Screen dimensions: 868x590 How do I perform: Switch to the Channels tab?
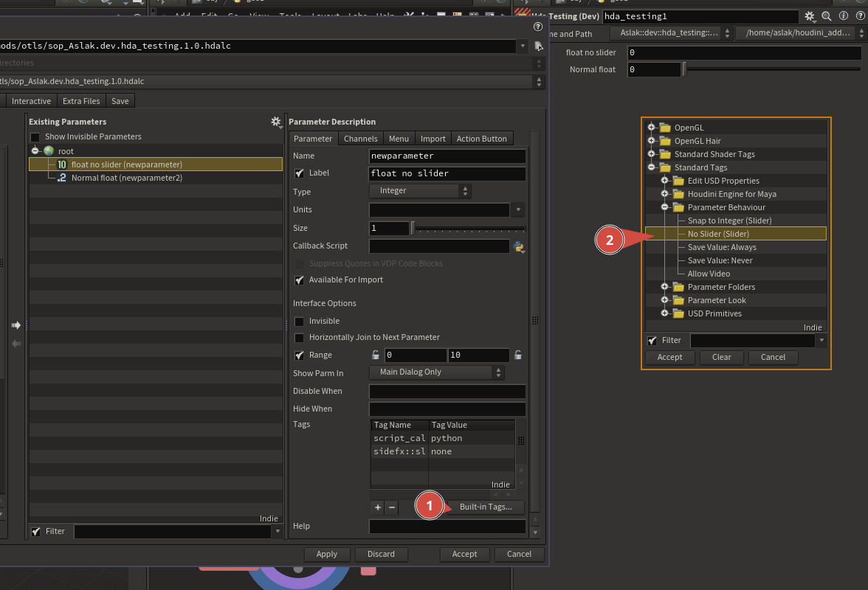360,139
